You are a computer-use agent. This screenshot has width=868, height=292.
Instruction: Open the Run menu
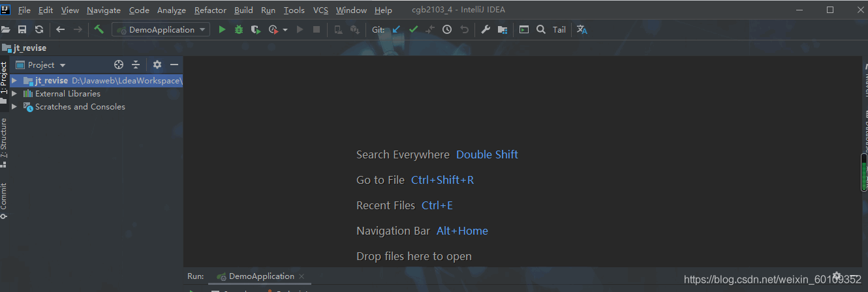click(x=268, y=10)
